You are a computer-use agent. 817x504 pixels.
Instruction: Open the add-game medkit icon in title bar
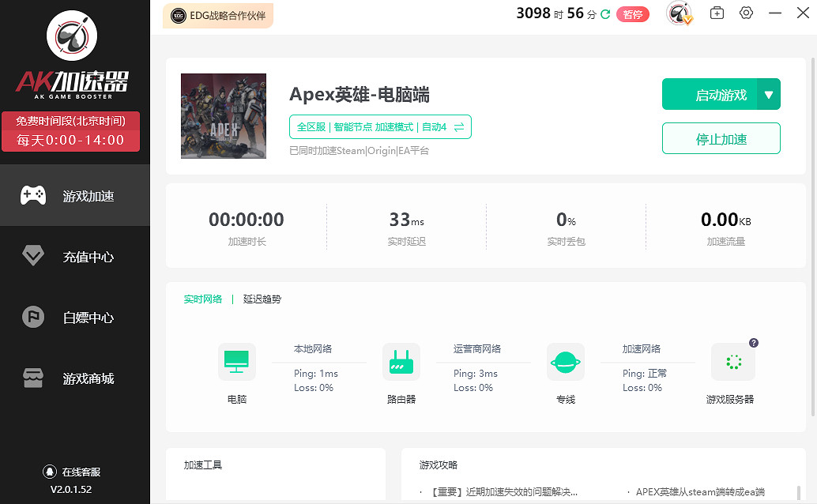click(717, 13)
